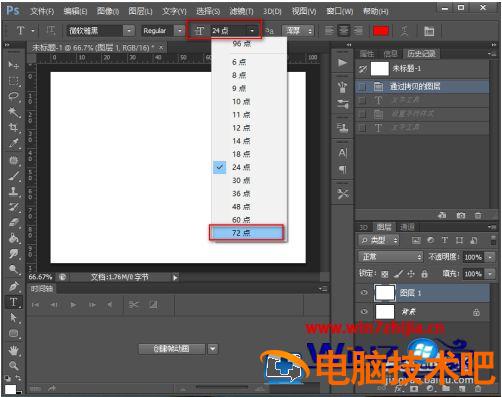
Task: Select the Brush tool
Action: tap(13, 176)
